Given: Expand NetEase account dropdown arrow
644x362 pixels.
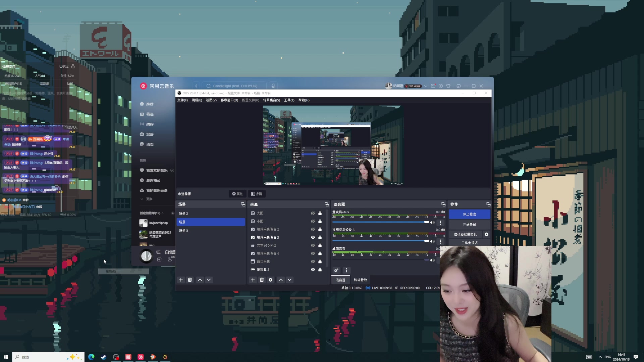Looking at the screenshot, I should coord(426,86).
